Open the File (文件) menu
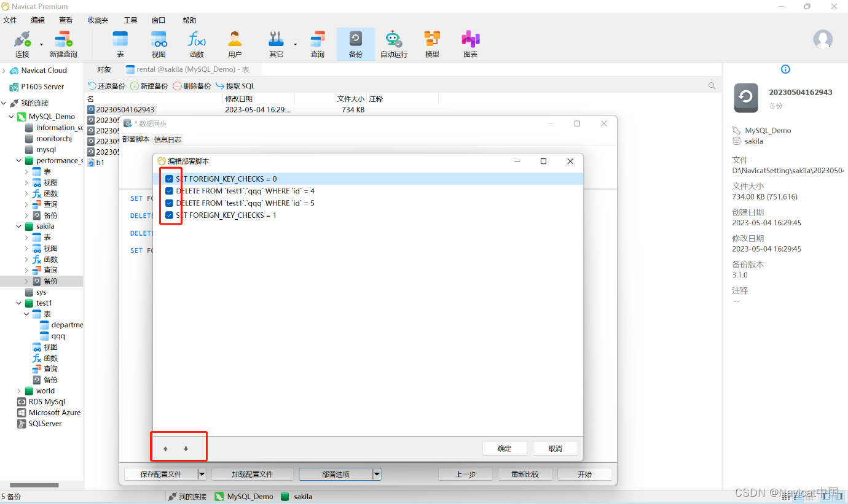Viewport: 848px width, 504px height. [10, 20]
